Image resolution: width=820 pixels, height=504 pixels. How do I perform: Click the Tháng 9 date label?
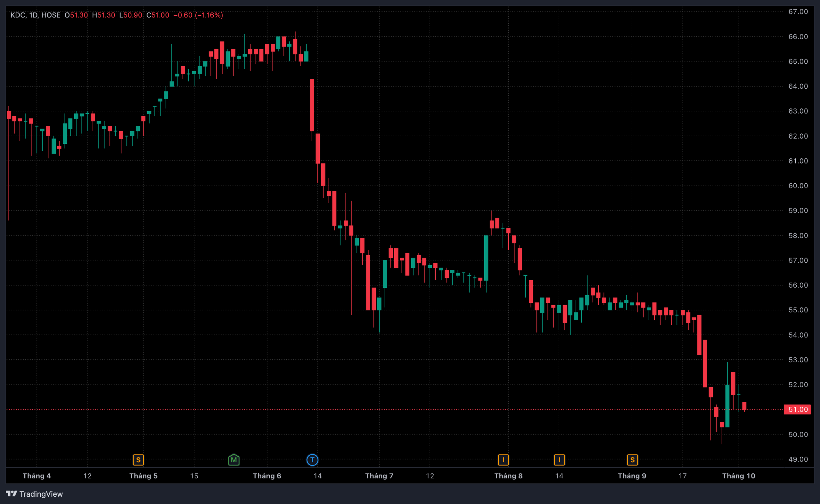pyautogui.click(x=632, y=476)
